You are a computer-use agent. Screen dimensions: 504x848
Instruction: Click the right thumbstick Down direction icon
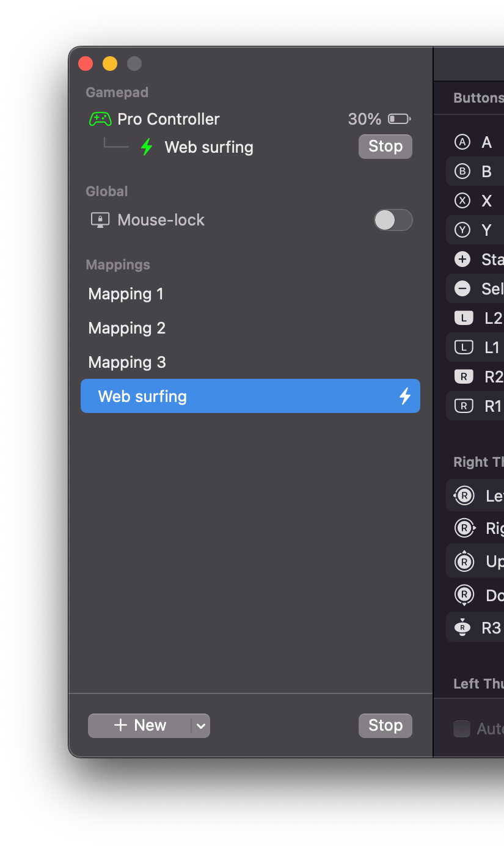[464, 595]
